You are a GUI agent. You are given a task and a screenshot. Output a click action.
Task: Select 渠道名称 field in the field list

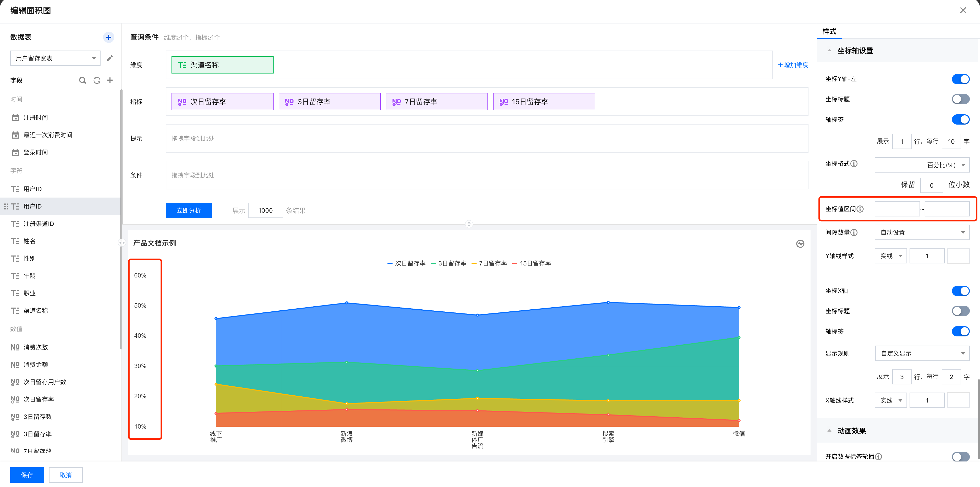click(x=35, y=311)
